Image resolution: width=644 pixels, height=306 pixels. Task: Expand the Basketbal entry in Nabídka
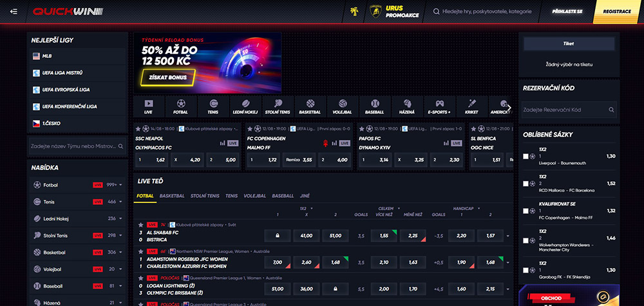pyautogui.click(x=121, y=253)
